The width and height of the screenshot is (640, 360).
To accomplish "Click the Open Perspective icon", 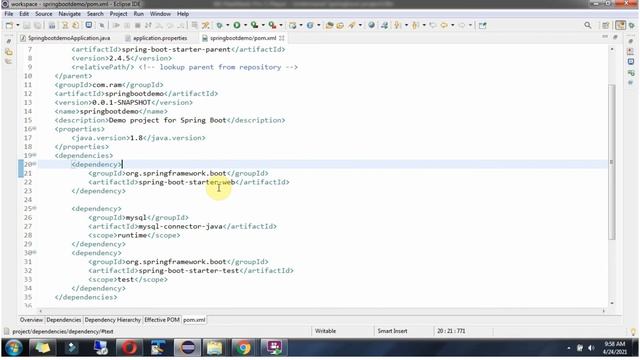I will pos(606,25).
